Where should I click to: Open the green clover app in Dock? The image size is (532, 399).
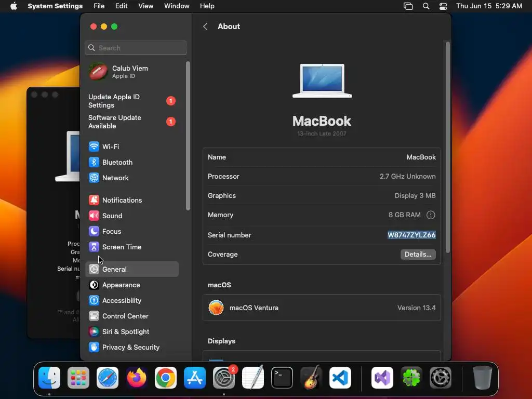click(x=411, y=378)
